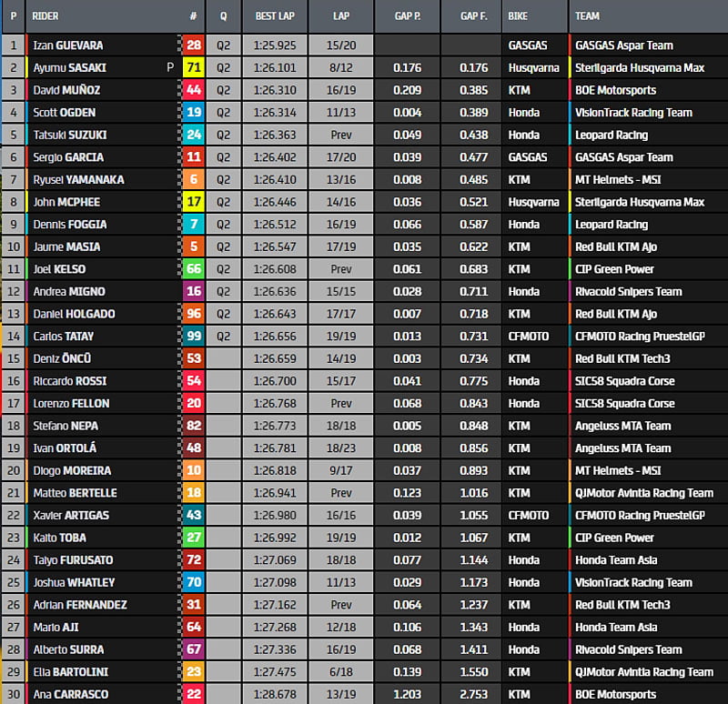This screenshot has height=704, width=728.
Task: Click Diogo Moreira's orange number 10 badge
Action: pos(193,470)
